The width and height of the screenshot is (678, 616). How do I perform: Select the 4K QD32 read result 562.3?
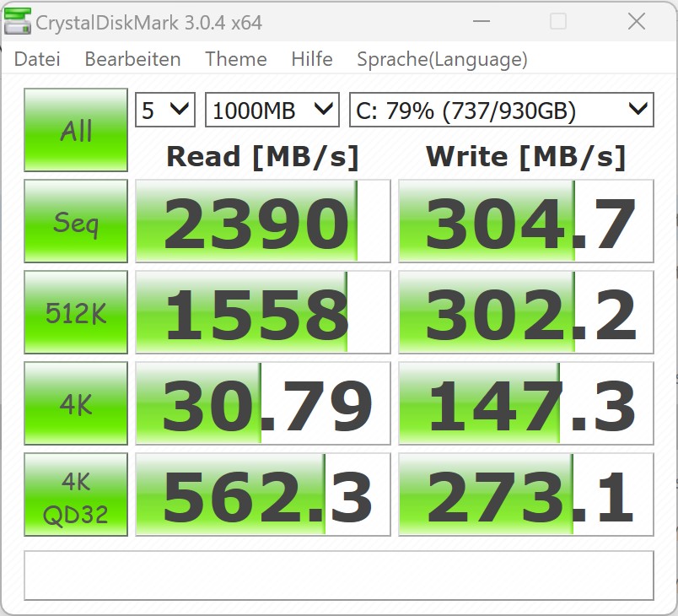pyautogui.click(x=263, y=494)
